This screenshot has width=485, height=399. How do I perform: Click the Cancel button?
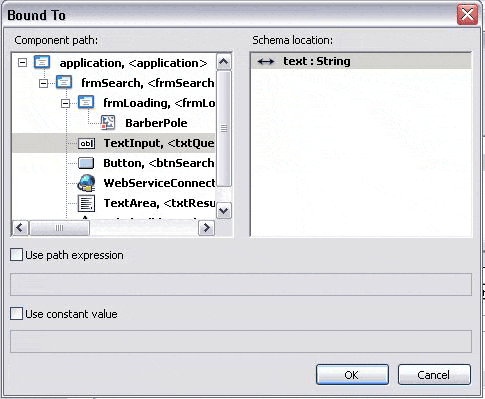coord(434,375)
